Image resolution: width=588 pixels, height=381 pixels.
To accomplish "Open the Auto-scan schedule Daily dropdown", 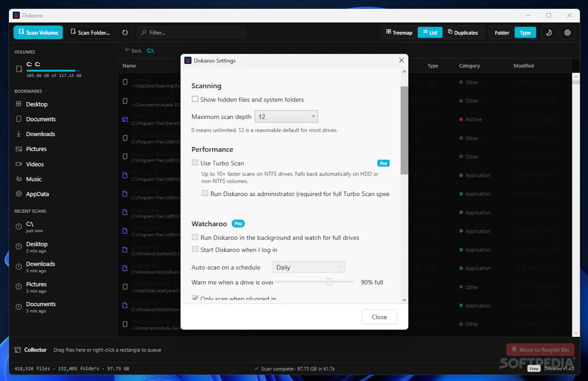I will (x=309, y=267).
